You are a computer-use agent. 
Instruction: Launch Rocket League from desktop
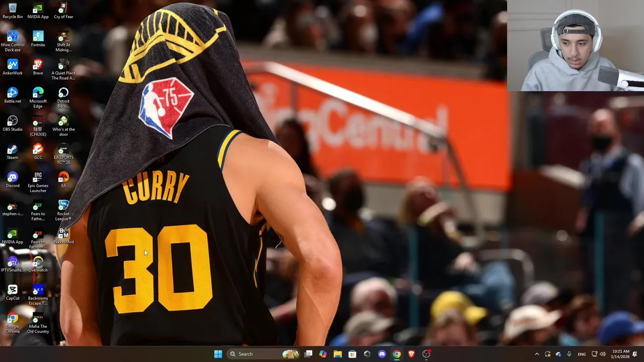(x=63, y=210)
